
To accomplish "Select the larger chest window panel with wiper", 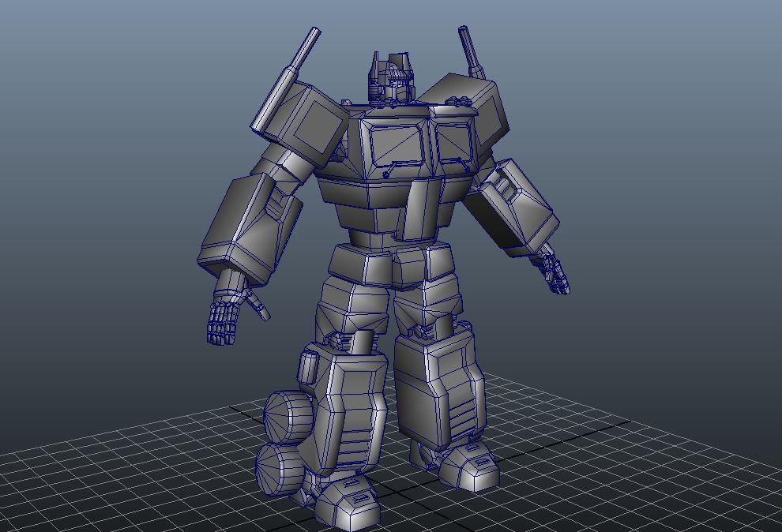I will pyautogui.click(x=397, y=145).
